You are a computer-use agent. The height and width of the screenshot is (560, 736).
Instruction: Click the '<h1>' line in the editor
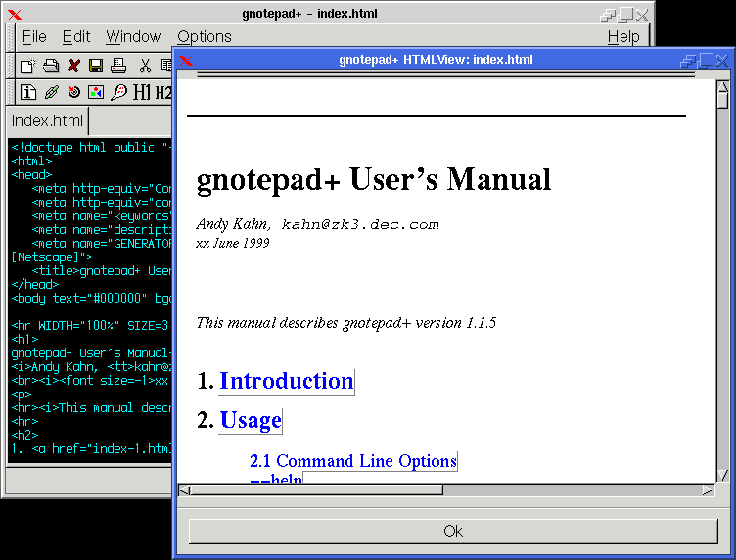coord(24,339)
